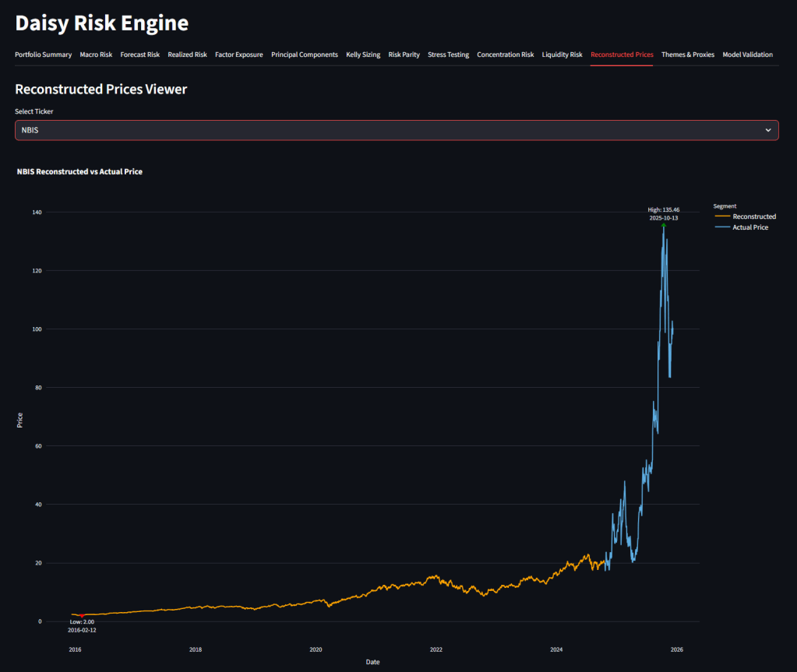Toggle Actual Price series in legend
The height and width of the screenshot is (672, 797).
pos(749,227)
